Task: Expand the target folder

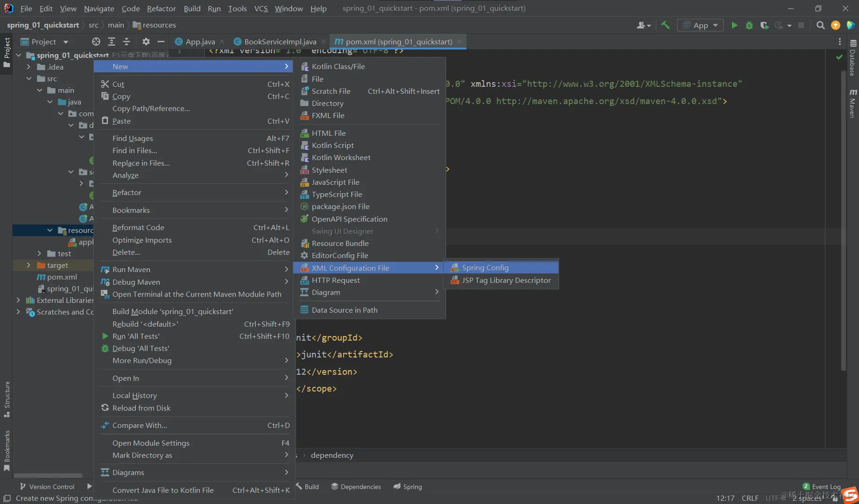Action: pos(29,265)
